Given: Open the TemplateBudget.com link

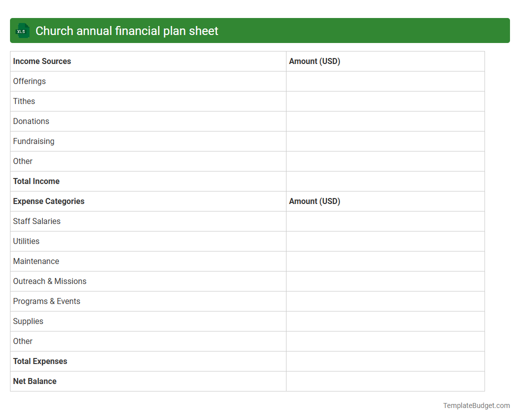Looking at the screenshot, I should click(x=477, y=405).
